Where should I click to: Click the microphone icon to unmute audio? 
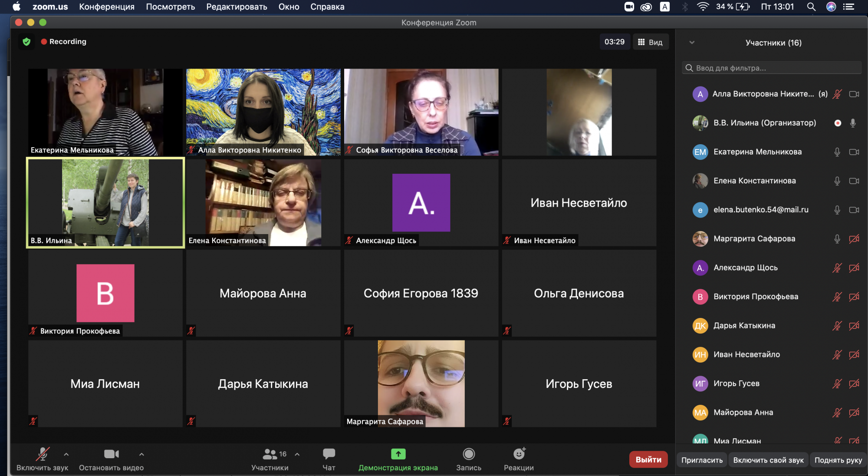coord(42,454)
